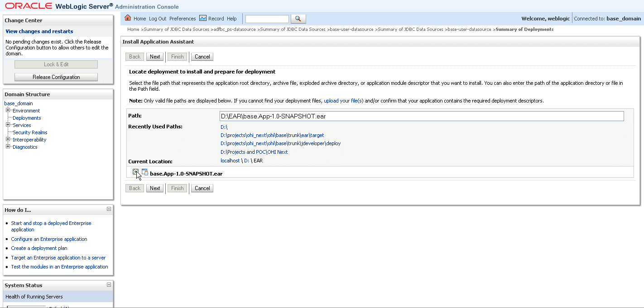Click localhost in Current Location
644x308 pixels.
tap(230, 161)
